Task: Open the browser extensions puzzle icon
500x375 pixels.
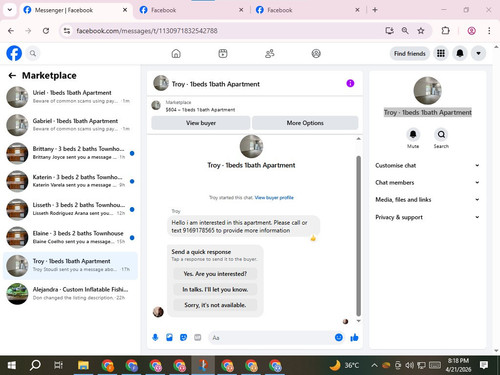Action: (x=445, y=31)
